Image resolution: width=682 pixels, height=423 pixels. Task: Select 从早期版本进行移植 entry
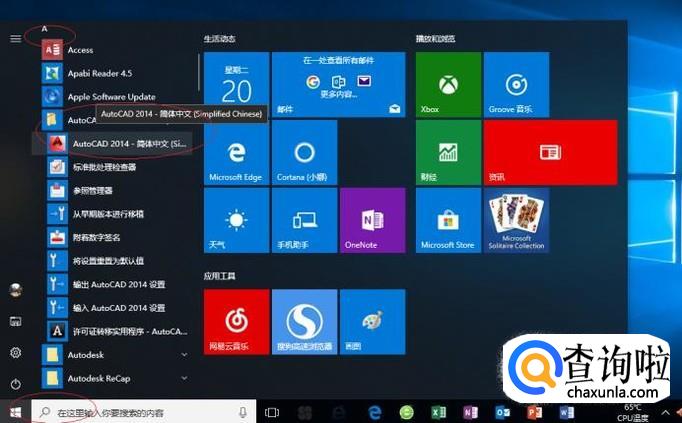pos(115,214)
